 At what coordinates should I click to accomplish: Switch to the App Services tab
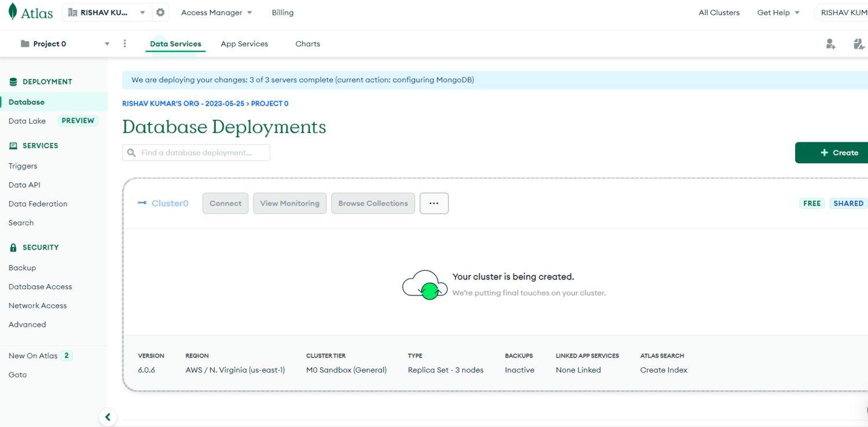pyautogui.click(x=244, y=43)
